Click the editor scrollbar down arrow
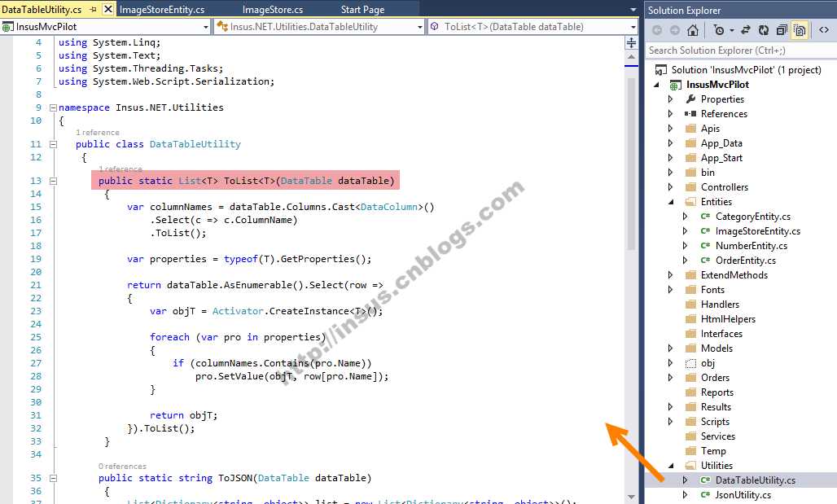Image resolution: width=837 pixels, height=504 pixels. tap(631, 497)
